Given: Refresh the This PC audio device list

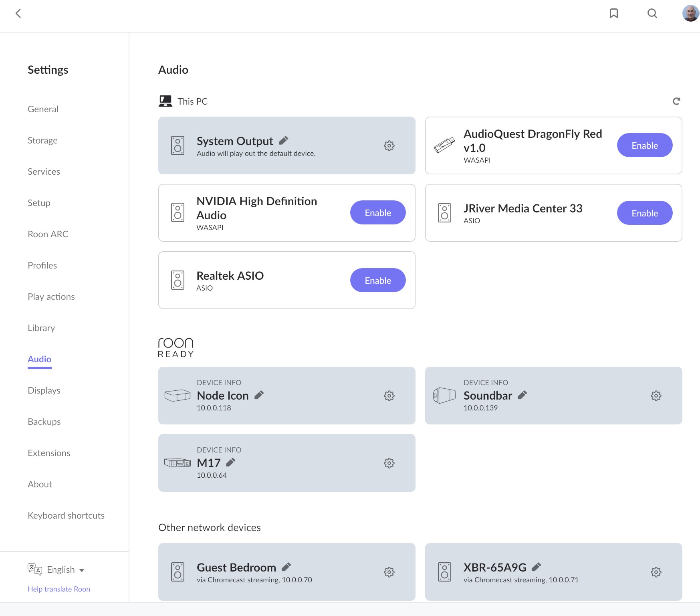Looking at the screenshot, I should coord(676,101).
